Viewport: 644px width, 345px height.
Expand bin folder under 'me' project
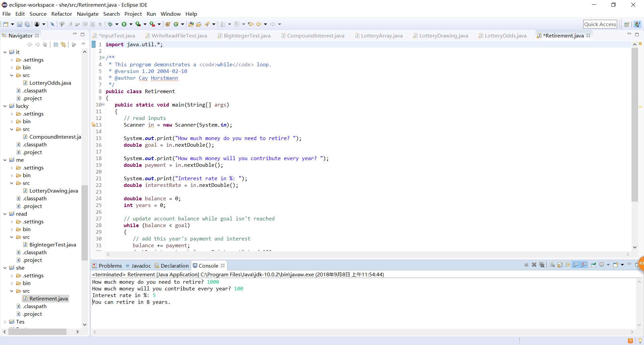[x=12, y=175]
